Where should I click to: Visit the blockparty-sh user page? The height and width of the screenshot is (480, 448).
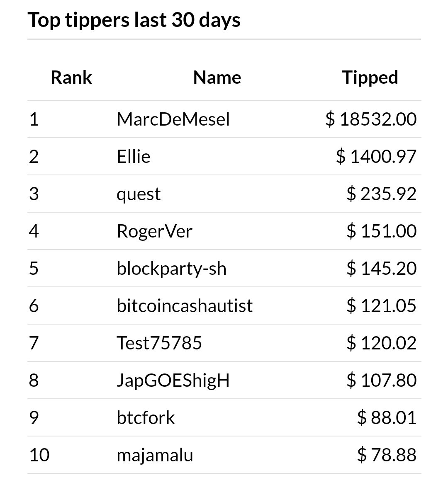172,269
